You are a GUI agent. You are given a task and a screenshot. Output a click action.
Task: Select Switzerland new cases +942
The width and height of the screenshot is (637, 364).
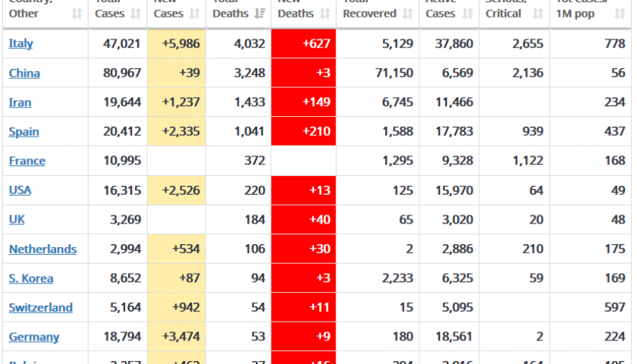[x=186, y=307]
